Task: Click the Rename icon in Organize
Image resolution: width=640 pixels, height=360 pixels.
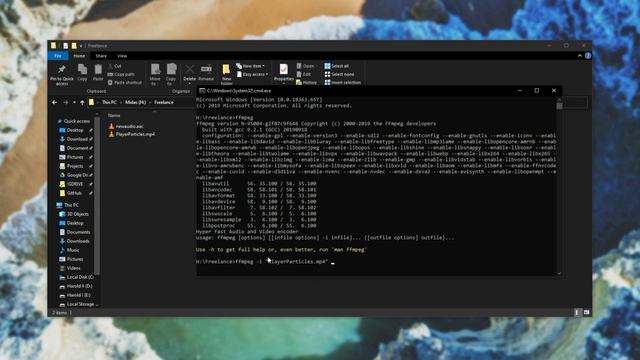Action: pos(206,69)
